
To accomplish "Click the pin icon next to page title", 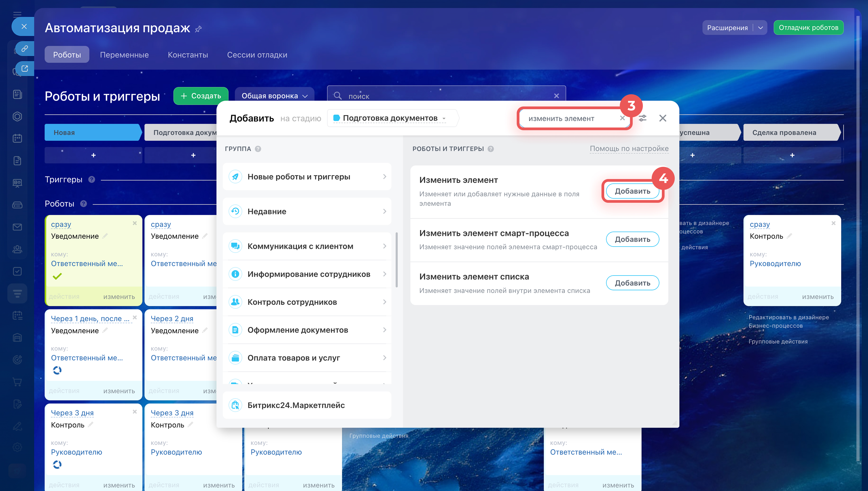I will coord(198,29).
